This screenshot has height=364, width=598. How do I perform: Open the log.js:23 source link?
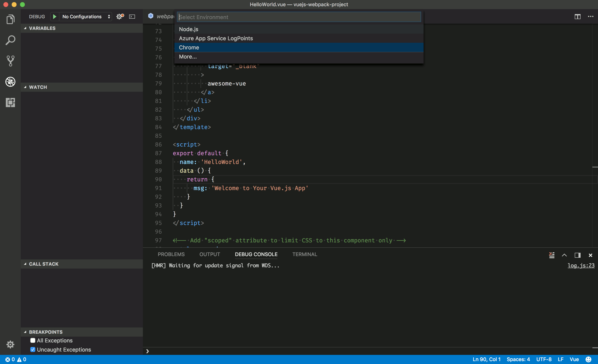point(581,266)
